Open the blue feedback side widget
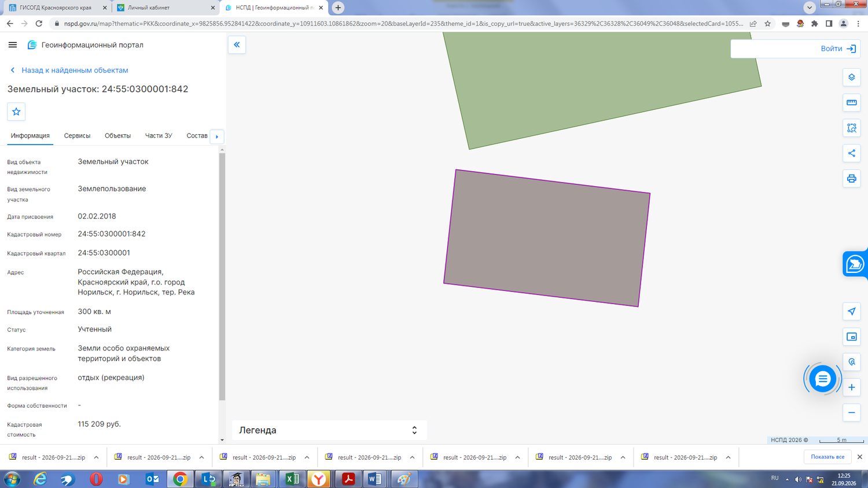This screenshot has width=868, height=488. pos(855,264)
